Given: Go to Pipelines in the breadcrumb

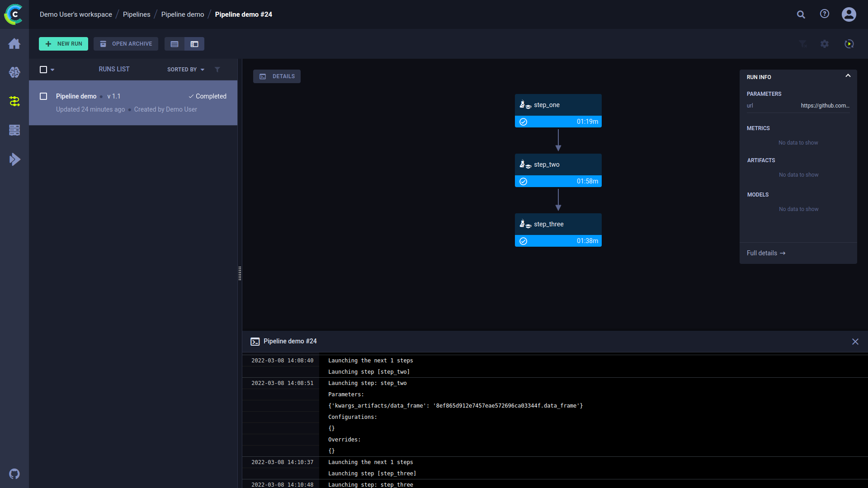Looking at the screenshot, I should 137,14.
